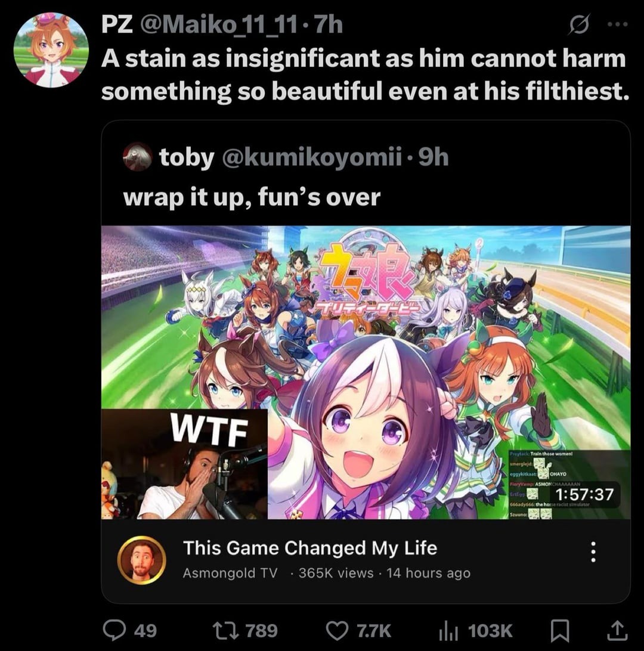Click the PZ display name
This screenshot has width=644, height=651.
pos(117,25)
